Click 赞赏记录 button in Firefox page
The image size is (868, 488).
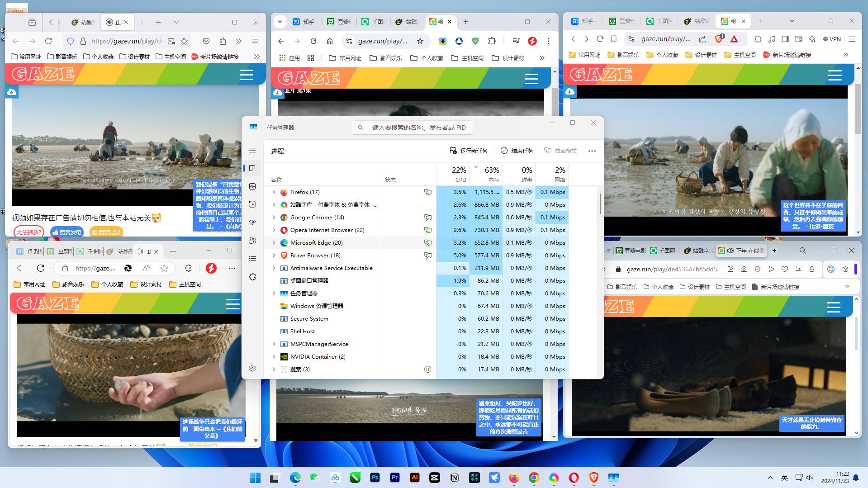tap(106, 232)
